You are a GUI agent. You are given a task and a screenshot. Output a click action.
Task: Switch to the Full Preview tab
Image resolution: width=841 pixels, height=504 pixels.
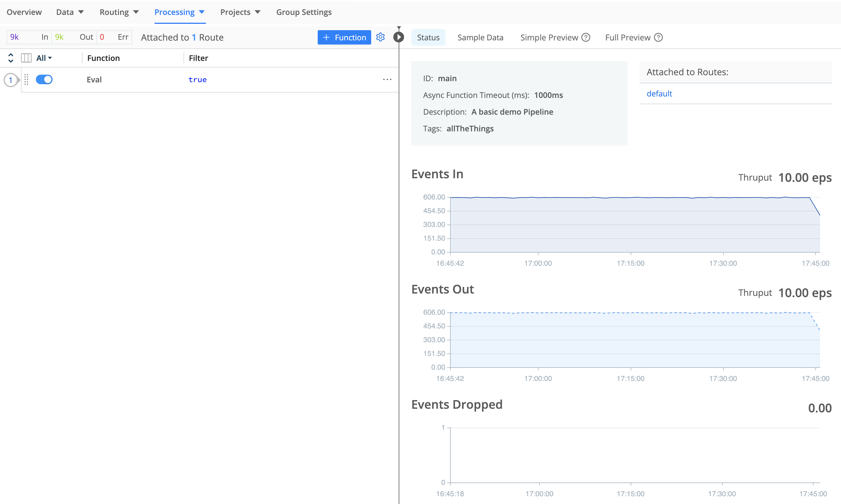coord(628,37)
